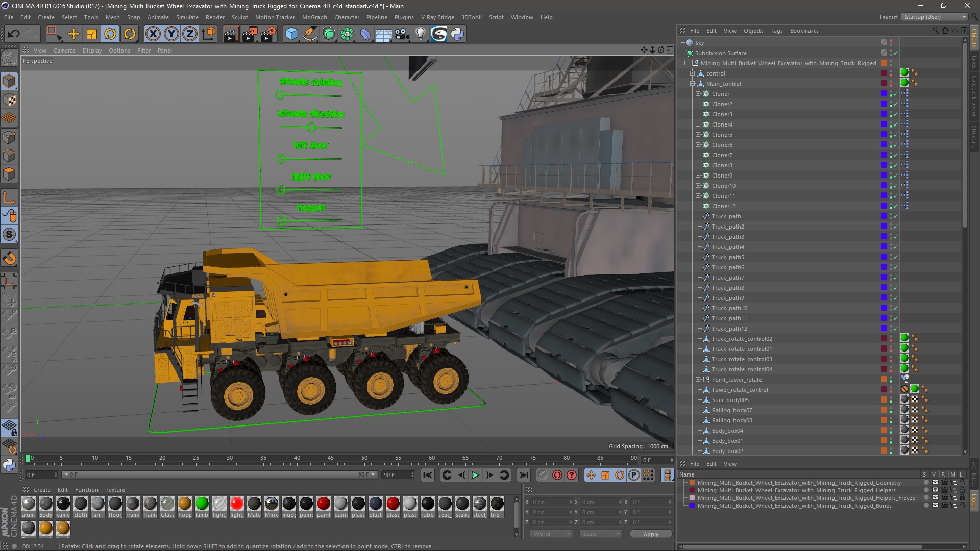This screenshot has width=980, height=551.
Task: Click the Render View clapperboard icon
Action: pyautogui.click(x=231, y=34)
